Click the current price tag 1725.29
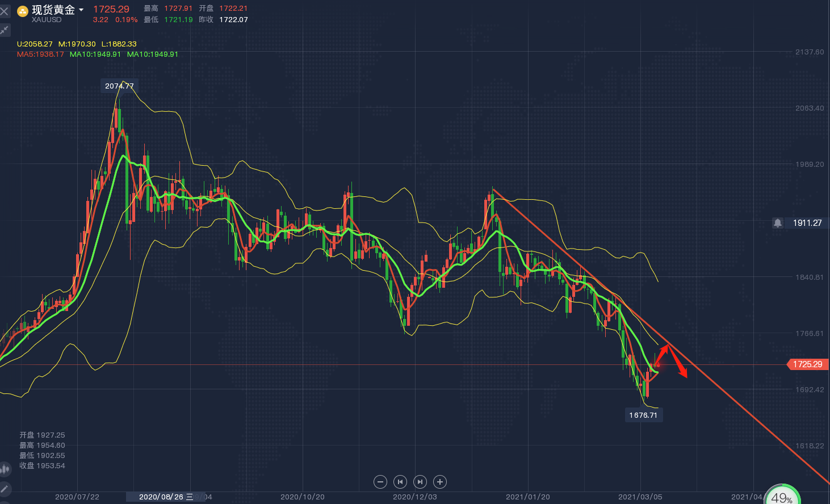Image resolution: width=830 pixels, height=504 pixels. coord(807,364)
